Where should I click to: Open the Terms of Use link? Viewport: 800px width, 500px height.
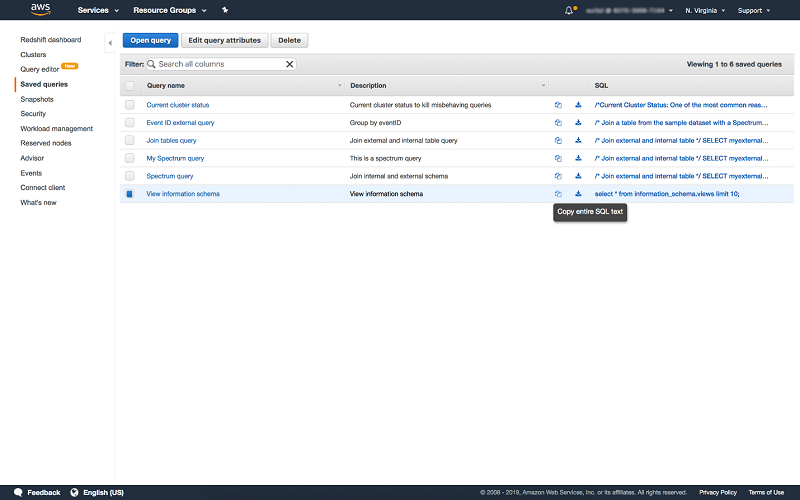766,492
